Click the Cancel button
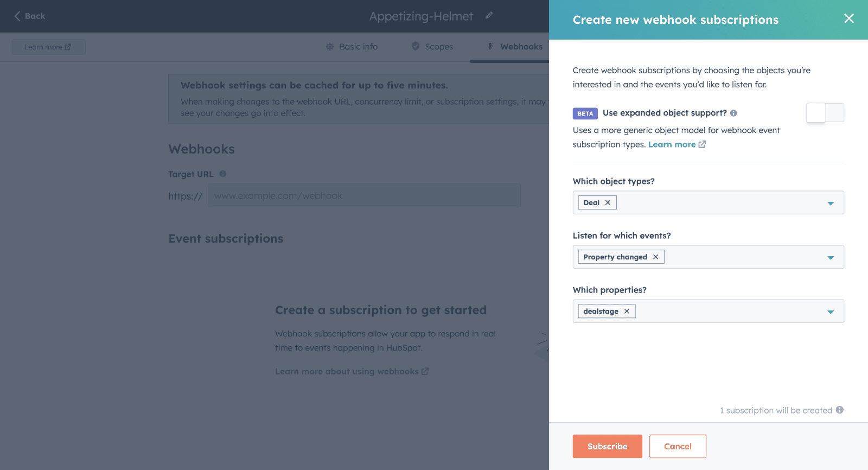 click(x=678, y=446)
